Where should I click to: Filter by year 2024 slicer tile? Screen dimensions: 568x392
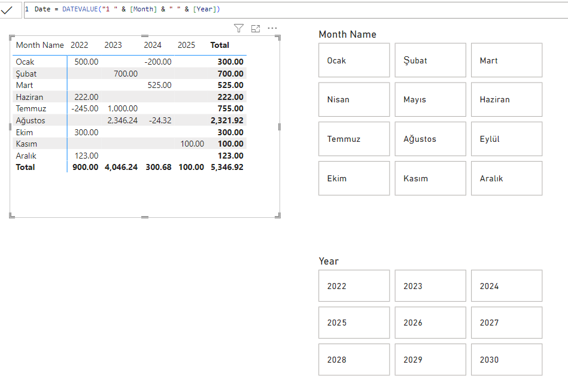tap(506, 285)
